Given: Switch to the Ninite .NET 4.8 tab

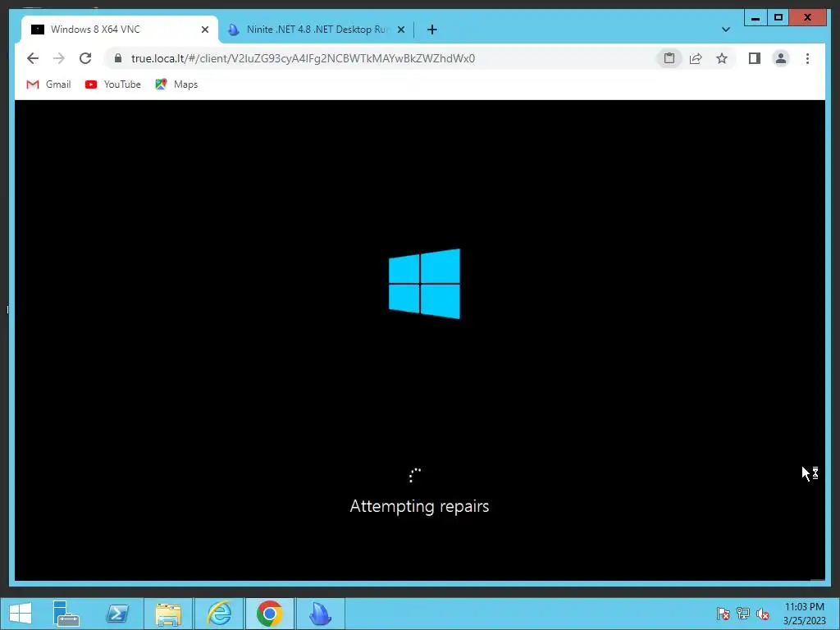Looking at the screenshot, I should click(317, 30).
